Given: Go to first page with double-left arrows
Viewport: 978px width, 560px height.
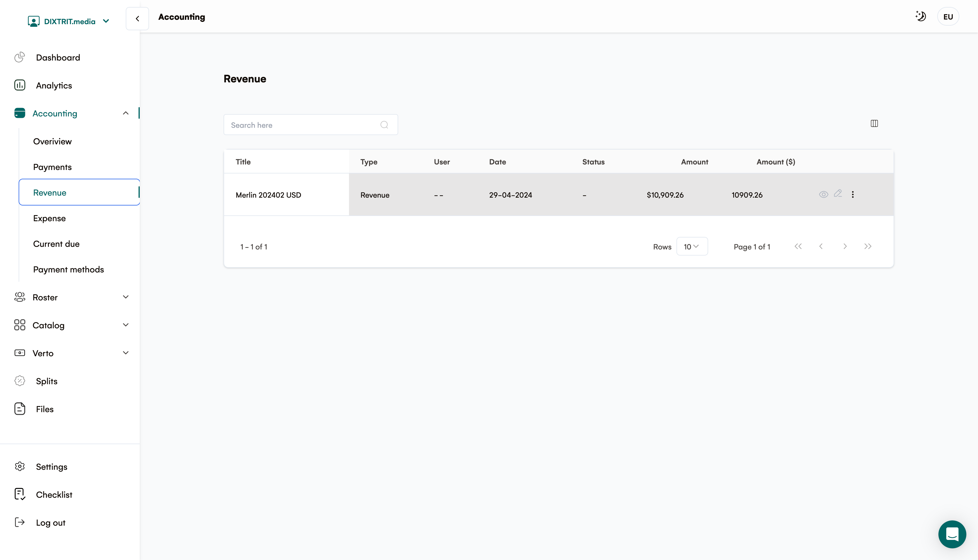Looking at the screenshot, I should [798, 246].
